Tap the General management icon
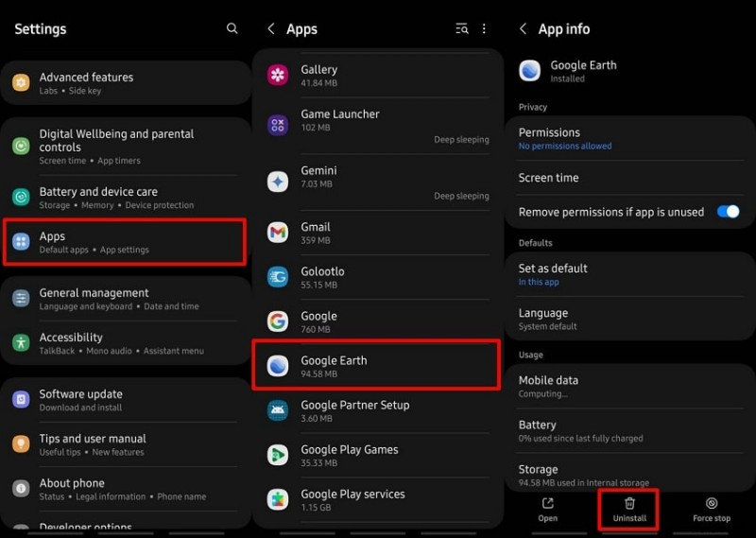Image resolution: width=756 pixels, height=538 pixels. pyautogui.click(x=21, y=298)
